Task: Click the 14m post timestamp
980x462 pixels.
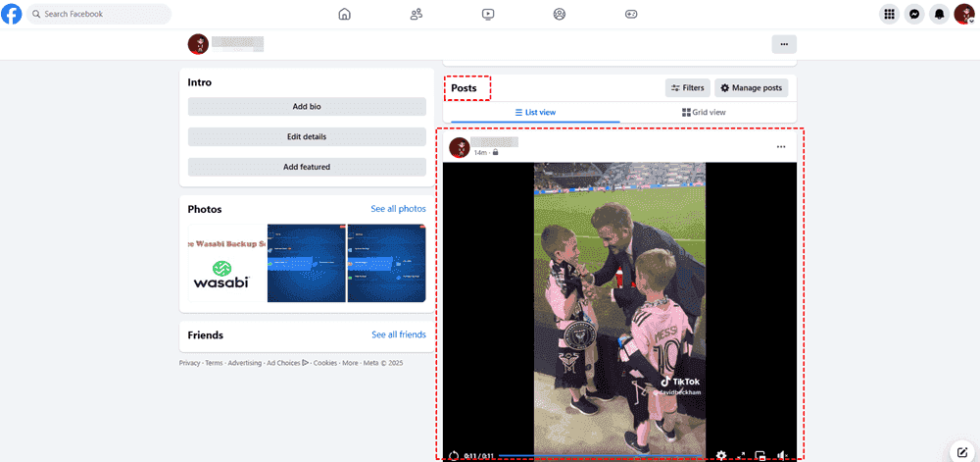Action: tap(480, 153)
